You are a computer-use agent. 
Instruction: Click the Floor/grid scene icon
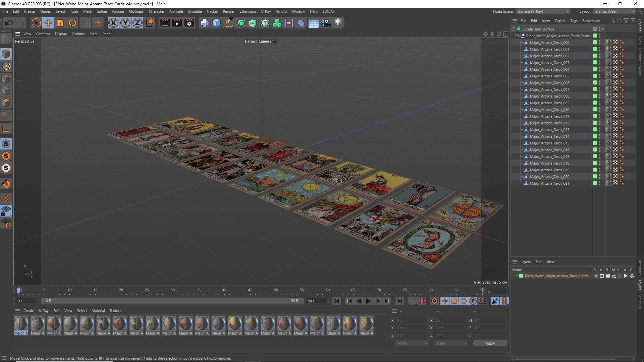tap(314, 23)
